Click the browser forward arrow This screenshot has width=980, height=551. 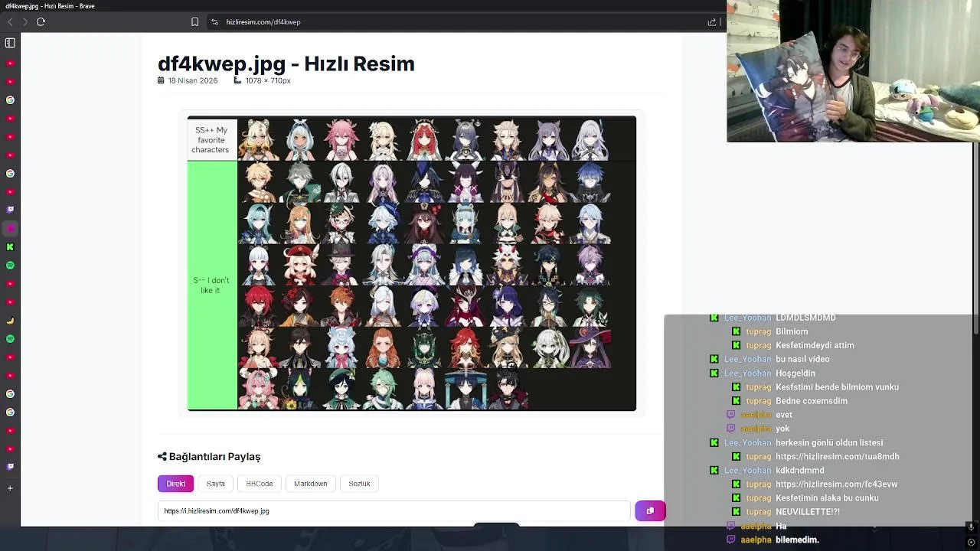[24, 21]
